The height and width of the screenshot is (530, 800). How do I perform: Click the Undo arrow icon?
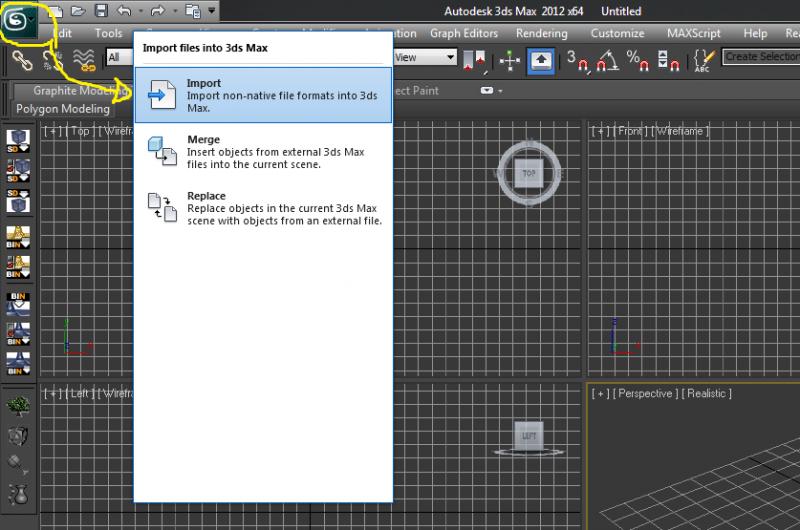124,11
